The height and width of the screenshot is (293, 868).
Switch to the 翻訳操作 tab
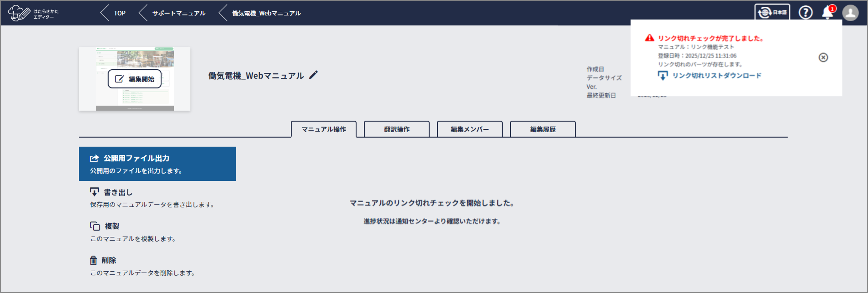tap(396, 129)
